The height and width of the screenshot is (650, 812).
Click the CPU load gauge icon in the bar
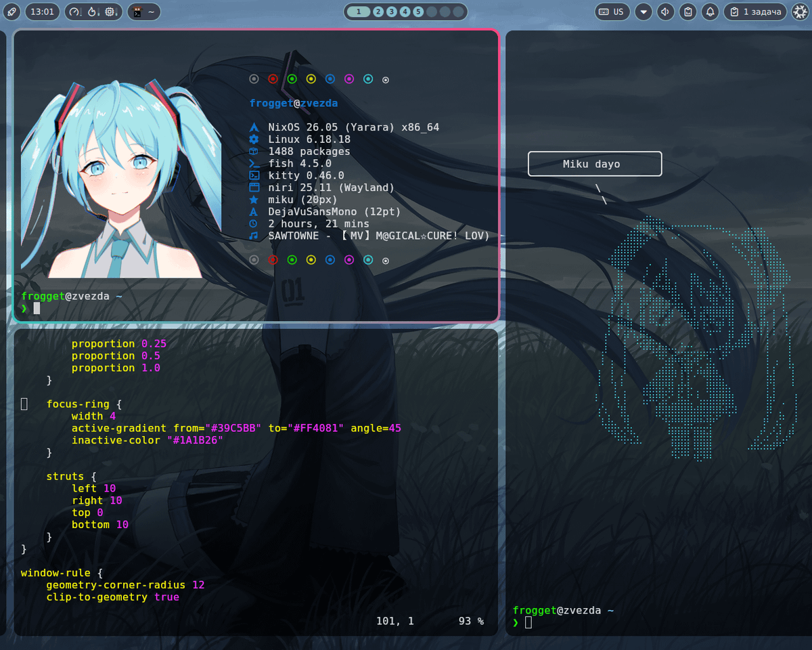(75, 12)
